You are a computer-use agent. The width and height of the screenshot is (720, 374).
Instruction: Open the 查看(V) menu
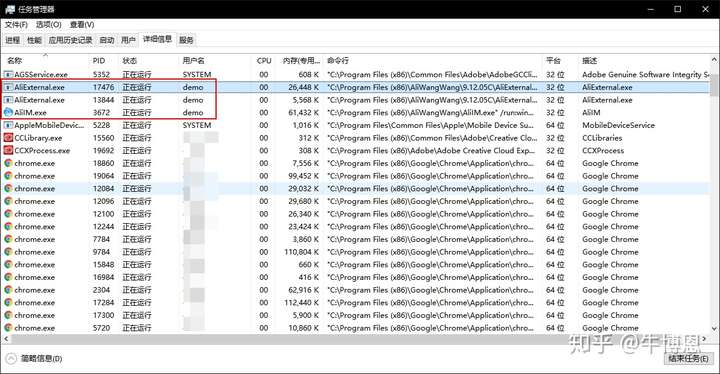tap(82, 24)
